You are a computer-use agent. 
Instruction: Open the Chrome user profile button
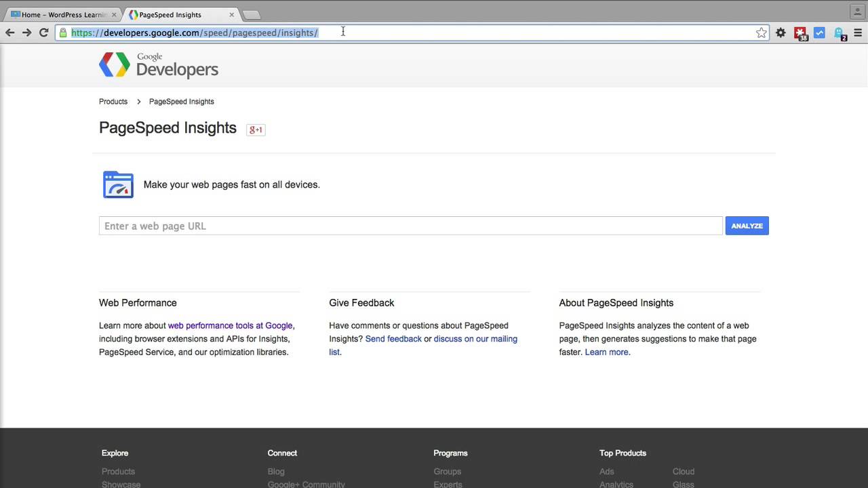857,12
